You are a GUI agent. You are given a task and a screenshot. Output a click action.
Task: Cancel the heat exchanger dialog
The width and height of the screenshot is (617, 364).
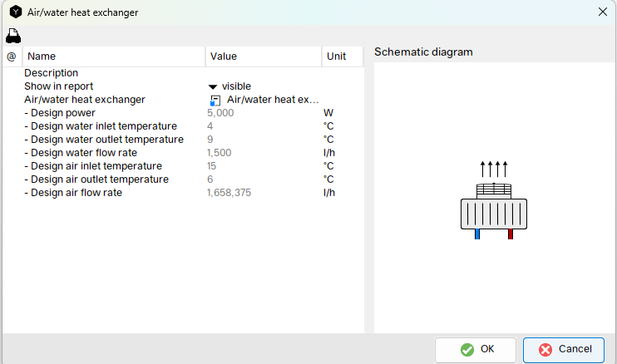(564, 349)
